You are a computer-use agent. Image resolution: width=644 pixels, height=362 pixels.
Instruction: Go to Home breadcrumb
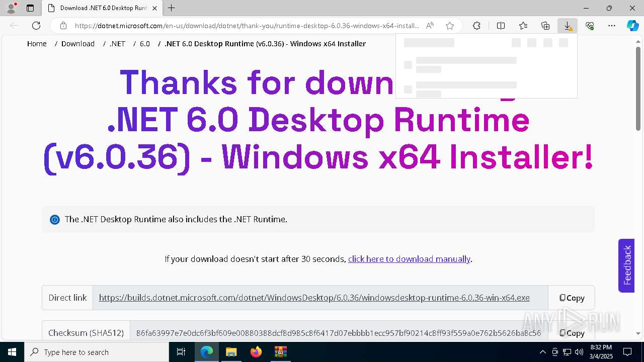tap(37, 44)
